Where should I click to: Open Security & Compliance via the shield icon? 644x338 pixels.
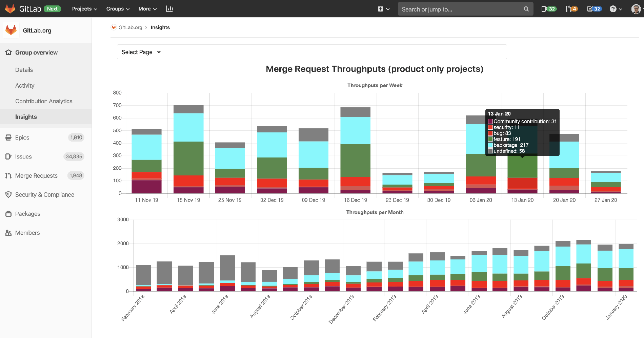[8, 194]
